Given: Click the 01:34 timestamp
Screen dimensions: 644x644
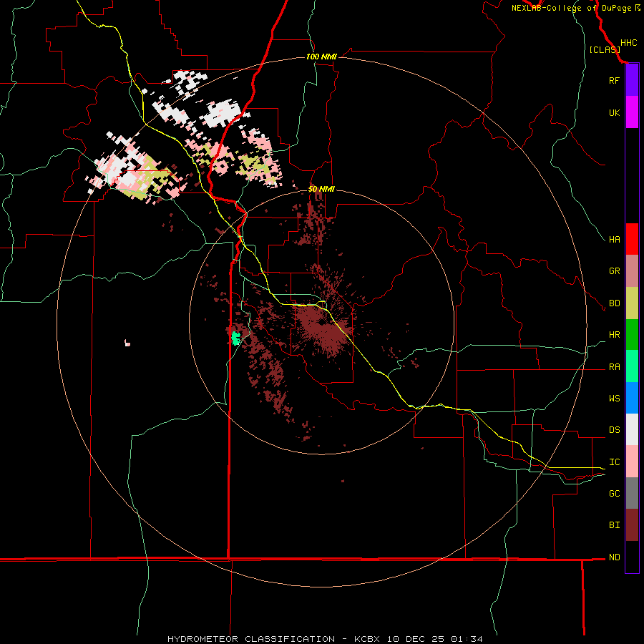Looking at the screenshot, I should (467, 639).
